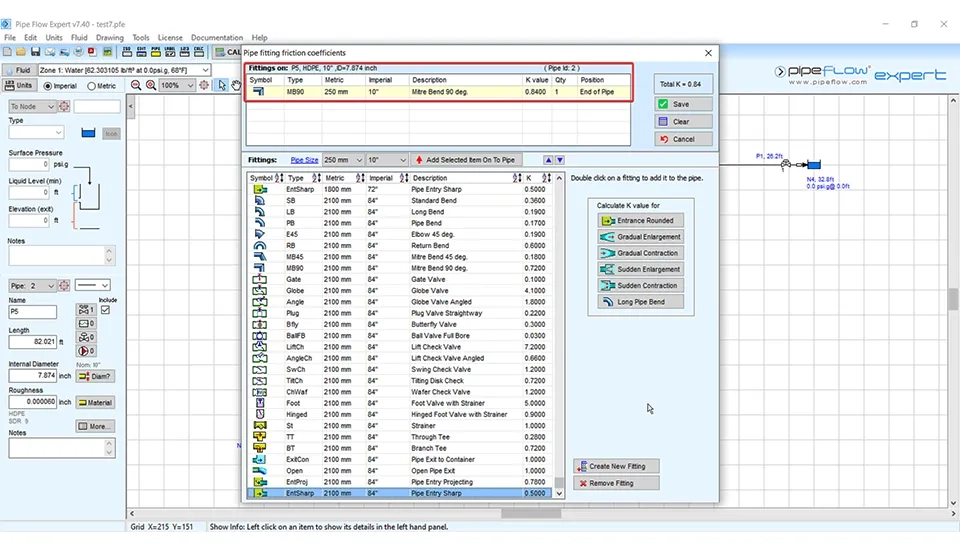Toggle the Include checkbox for pipe

[107, 310]
